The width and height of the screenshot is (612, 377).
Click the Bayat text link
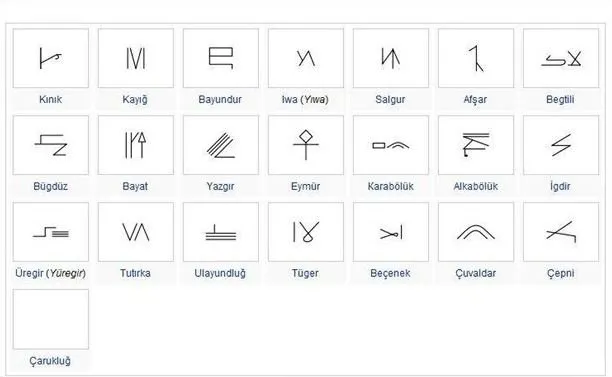click(135, 186)
